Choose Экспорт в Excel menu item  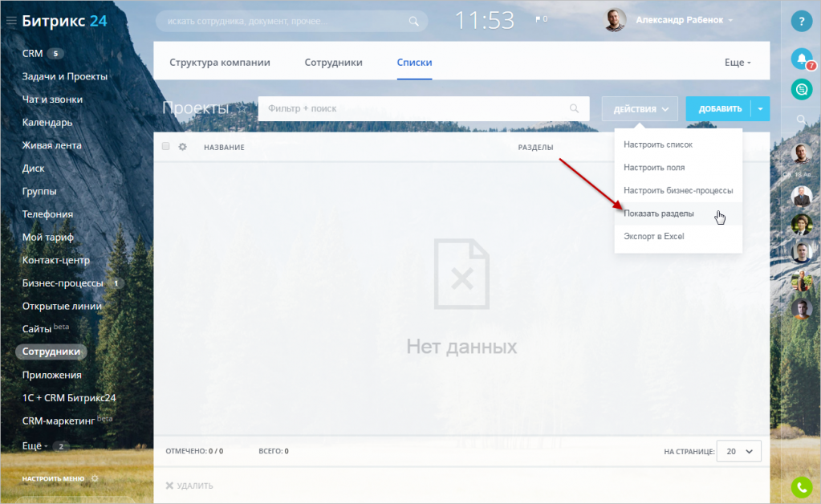678,237
